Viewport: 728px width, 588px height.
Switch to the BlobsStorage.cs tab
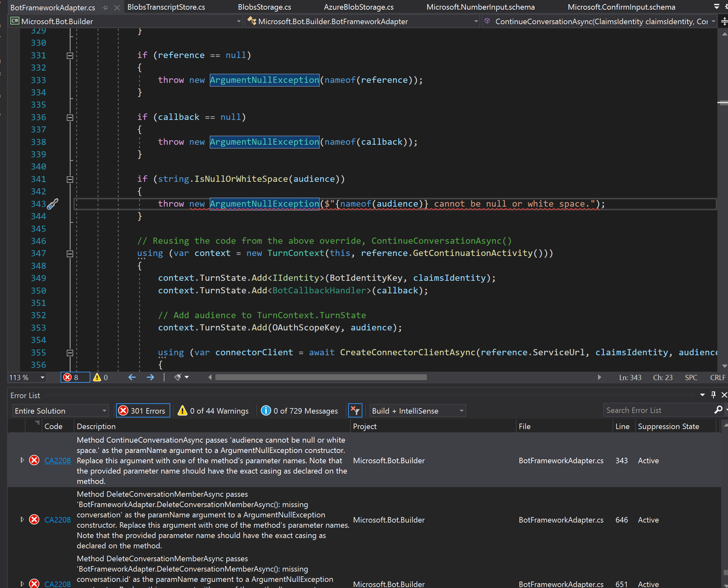click(265, 7)
